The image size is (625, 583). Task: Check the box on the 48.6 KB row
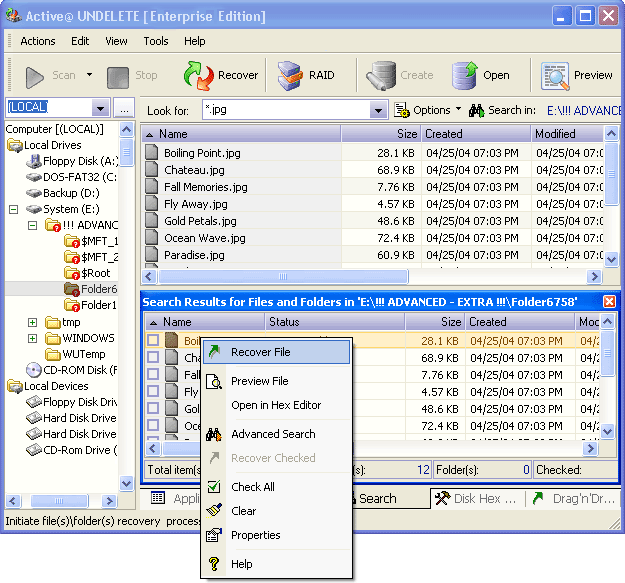153,408
